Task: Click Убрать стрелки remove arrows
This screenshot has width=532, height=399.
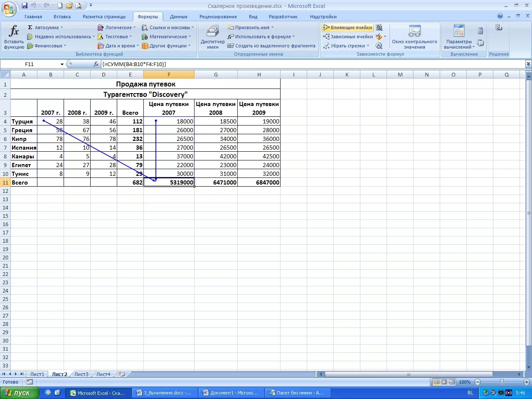Action: 346,46
